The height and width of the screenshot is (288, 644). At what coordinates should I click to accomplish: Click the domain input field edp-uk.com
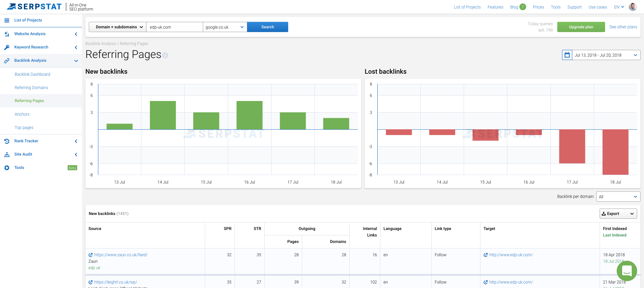click(175, 27)
